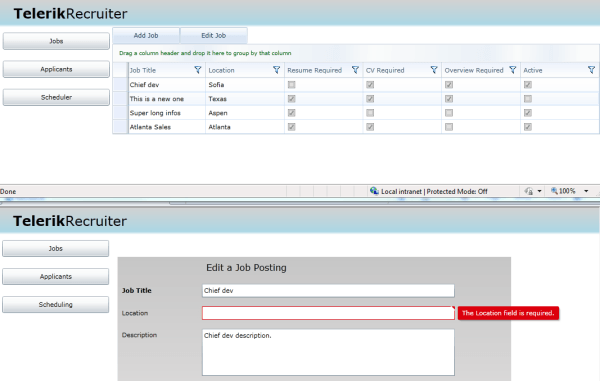Toggle Active checkbox for Super long infos
600x381 pixels.
(528, 113)
